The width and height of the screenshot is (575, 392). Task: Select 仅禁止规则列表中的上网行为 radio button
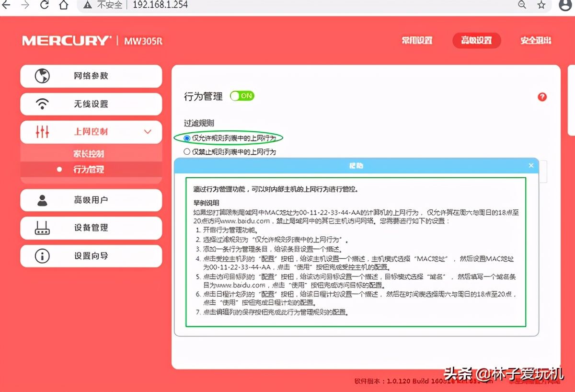pyautogui.click(x=187, y=151)
